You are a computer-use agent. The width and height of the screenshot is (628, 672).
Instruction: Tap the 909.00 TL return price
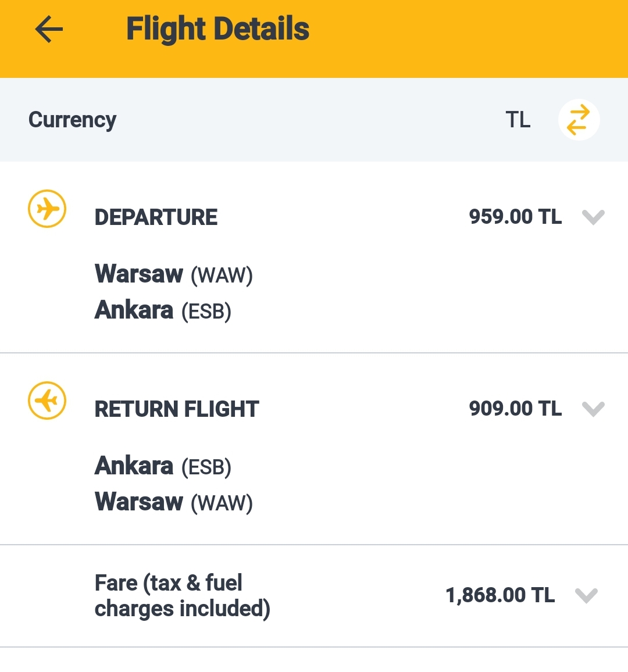tap(515, 409)
